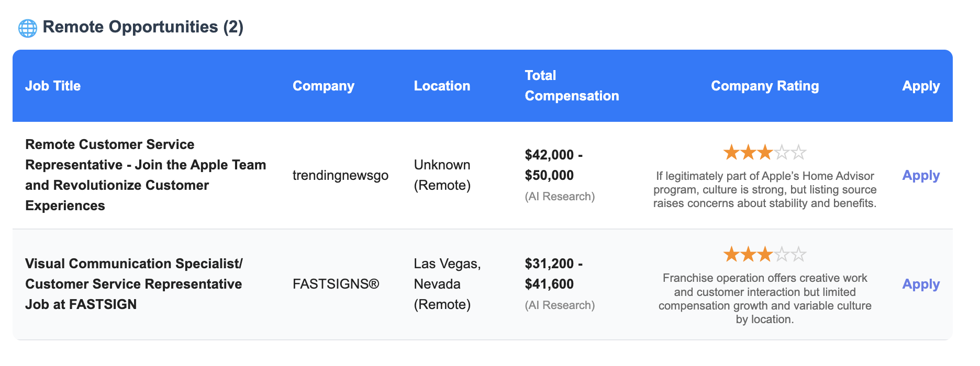The image size is (980, 366).
Task: Click the Total Compensation column header
Action: coord(572,86)
